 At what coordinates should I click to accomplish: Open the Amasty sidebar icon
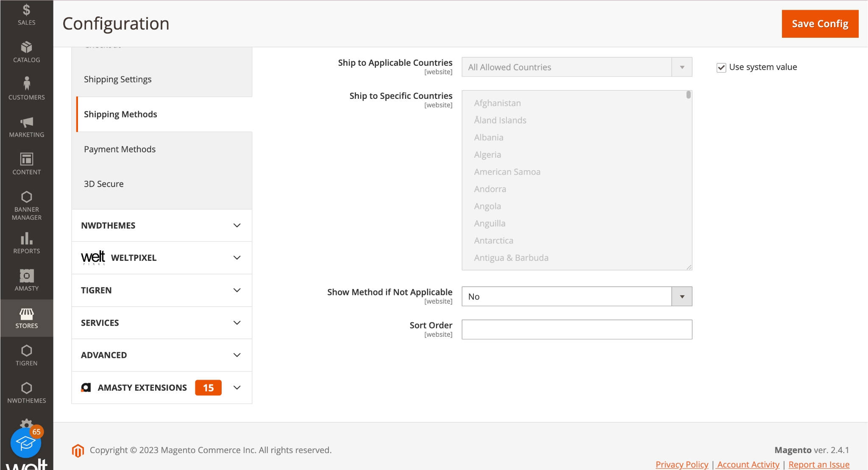[26, 276]
